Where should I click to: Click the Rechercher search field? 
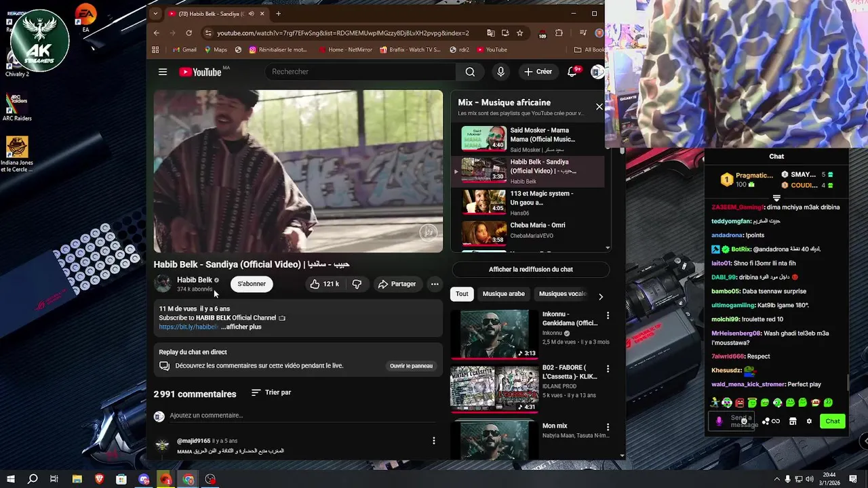click(x=361, y=72)
